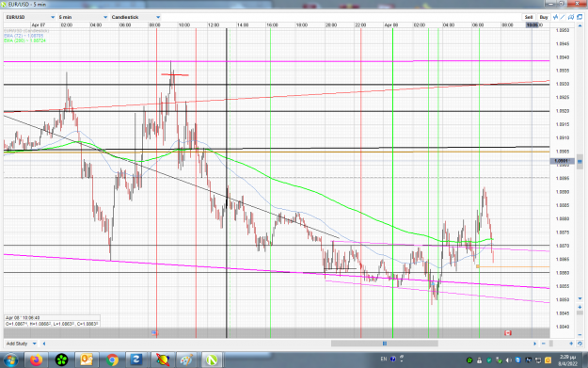Click the Add Study dropdown arrow

pyautogui.click(x=35, y=344)
